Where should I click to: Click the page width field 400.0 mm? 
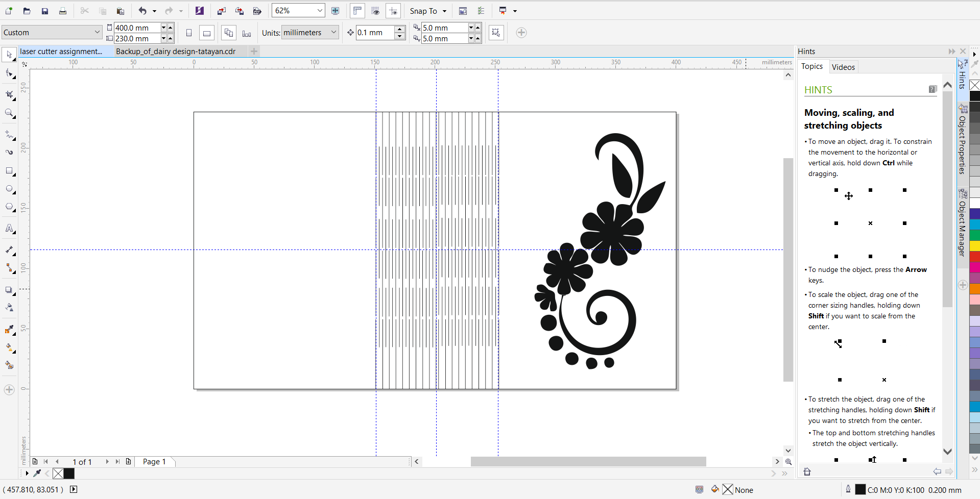137,28
